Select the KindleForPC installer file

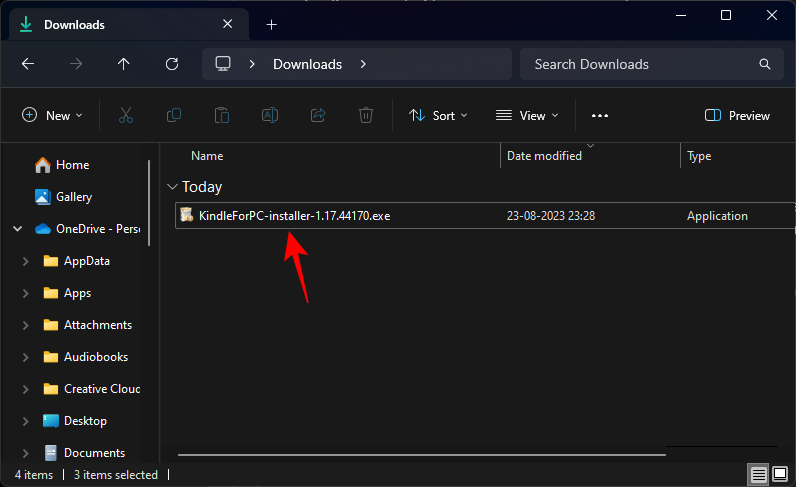click(294, 216)
